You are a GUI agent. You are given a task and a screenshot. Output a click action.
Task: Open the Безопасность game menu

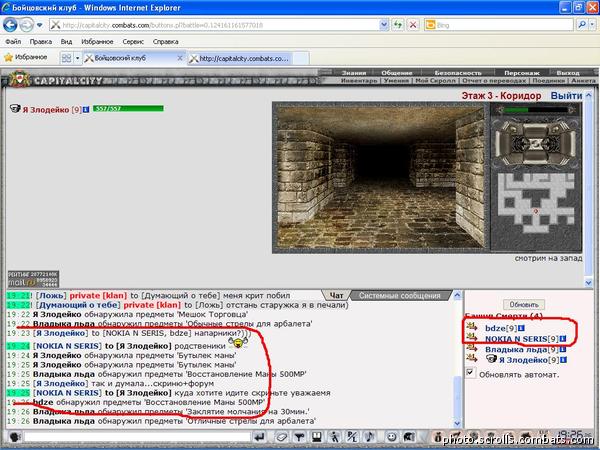coord(458,73)
